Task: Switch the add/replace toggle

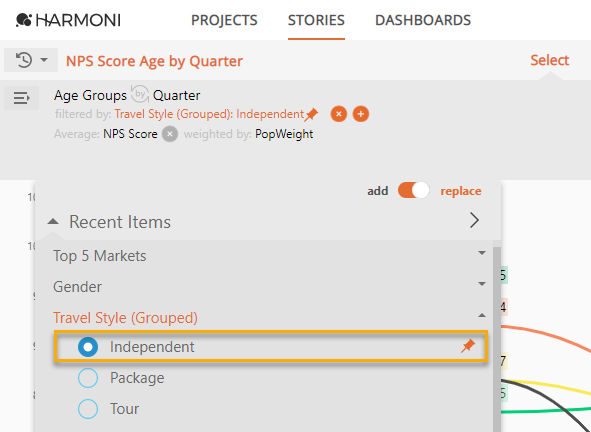Action: (413, 190)
